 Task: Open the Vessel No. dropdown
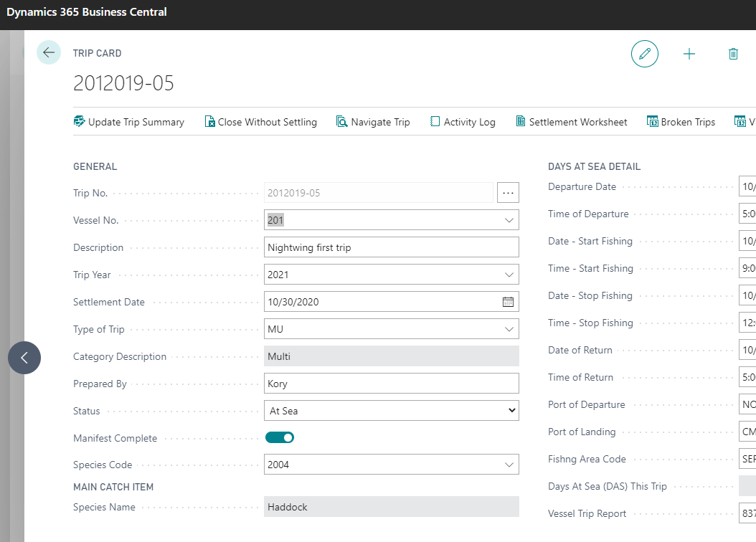point(510,219)
